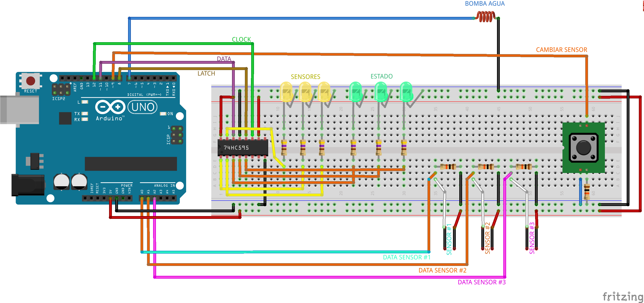The image size is (644, 303).
Task: Select the last green ESTADO LED
Action: click(406, 92)
